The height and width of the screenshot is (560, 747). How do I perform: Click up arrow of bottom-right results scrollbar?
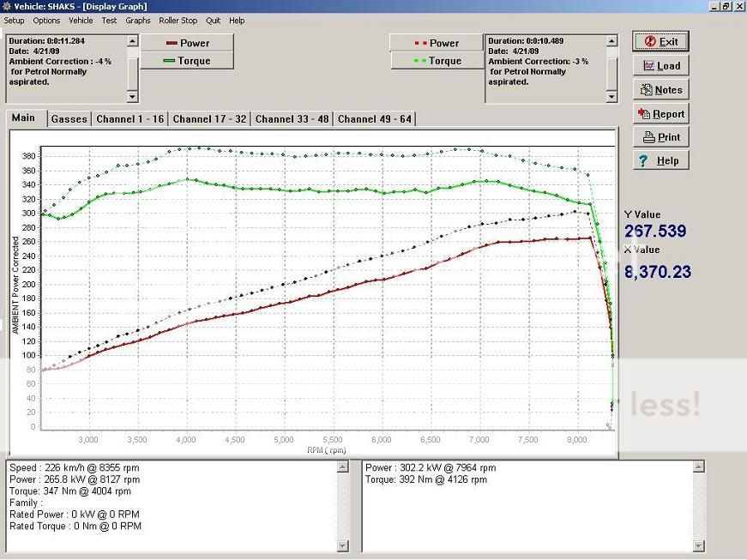pos(698,467)
